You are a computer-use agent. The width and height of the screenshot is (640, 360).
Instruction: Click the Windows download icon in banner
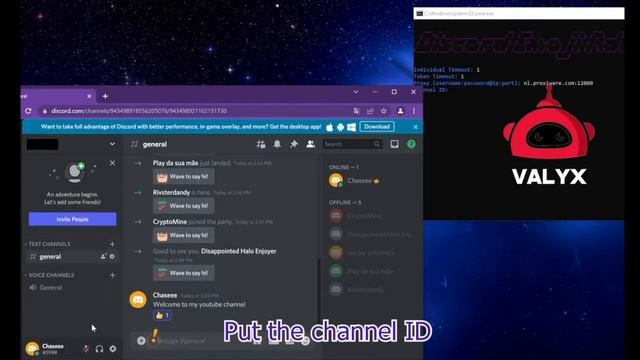click(x=351, y=127)
